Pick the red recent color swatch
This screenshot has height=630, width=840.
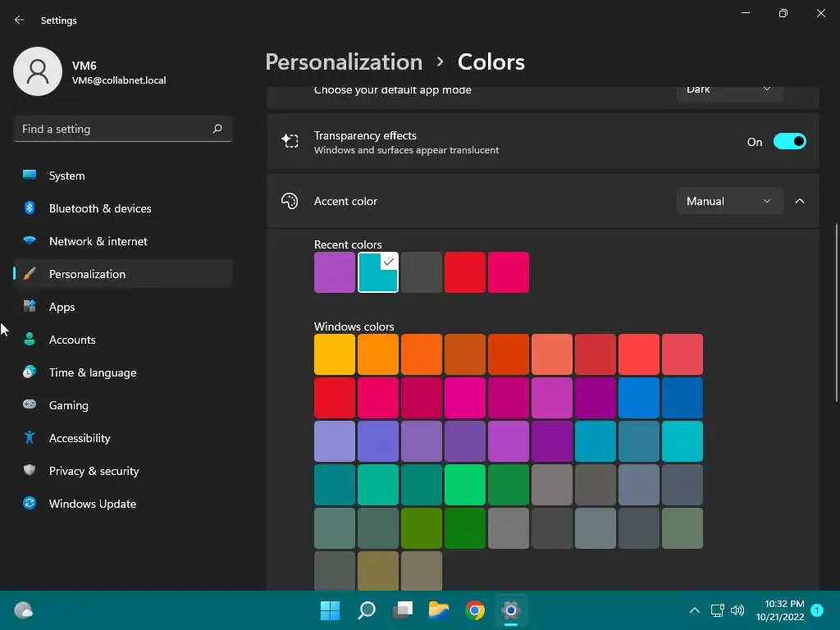click(465, 272)
